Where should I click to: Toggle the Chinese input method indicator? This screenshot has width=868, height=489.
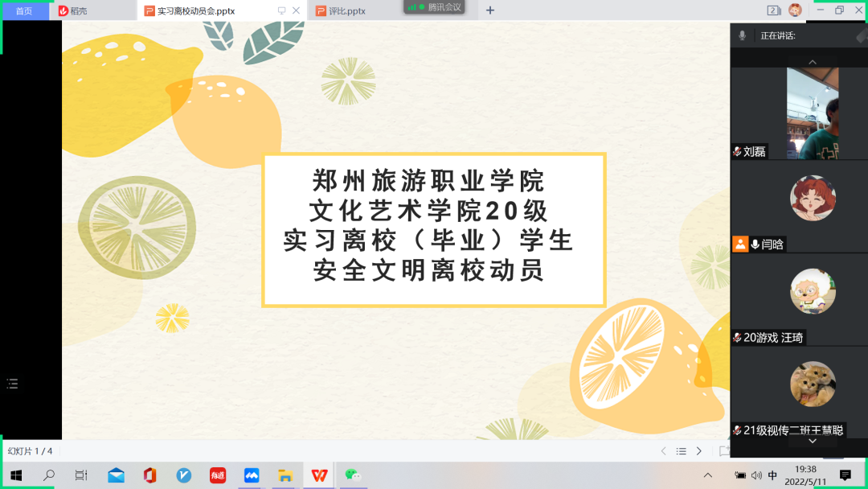point(772,475)
